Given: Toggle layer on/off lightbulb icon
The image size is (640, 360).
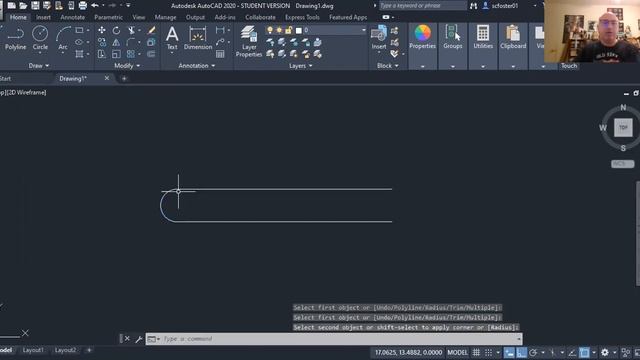Looking at the screenshot, I should click(x=270, y=30).
